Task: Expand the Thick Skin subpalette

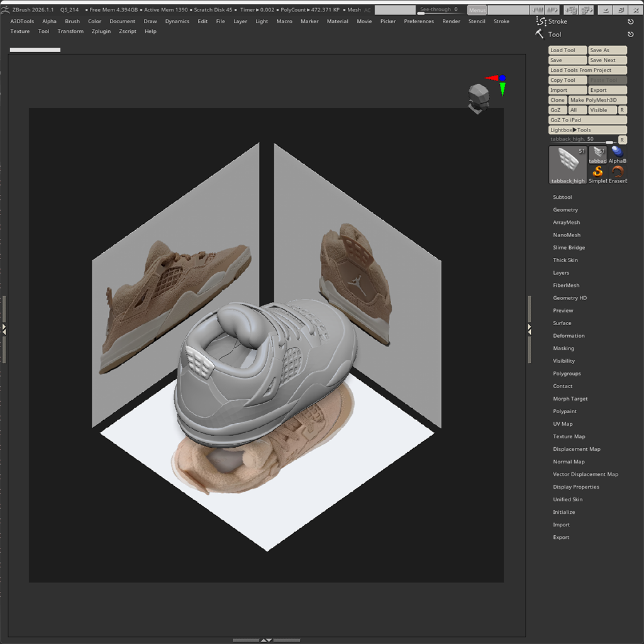Action: pos(565,260)
